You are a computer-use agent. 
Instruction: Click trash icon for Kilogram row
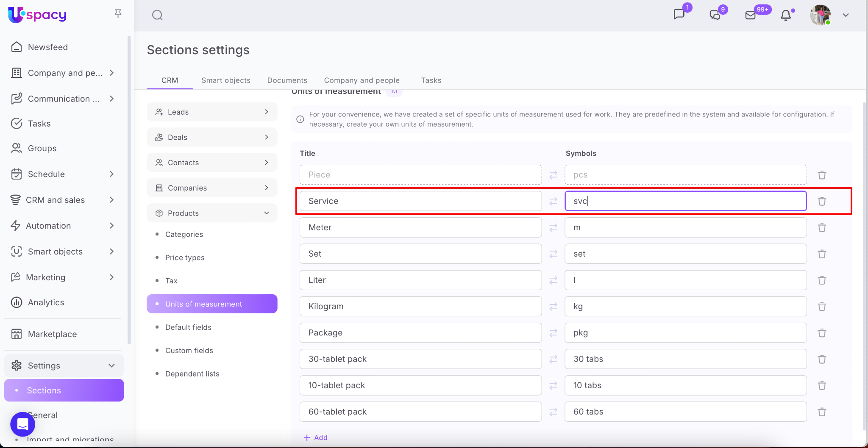[x=822, y=307]
